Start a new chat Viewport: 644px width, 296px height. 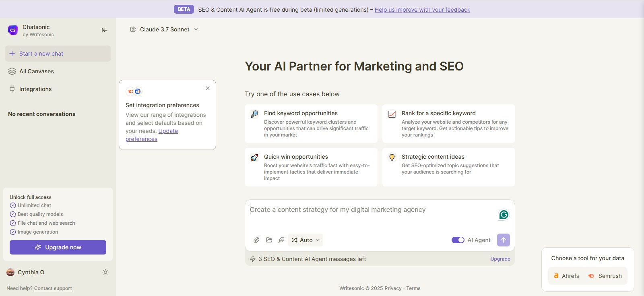(x=58, y=54)
